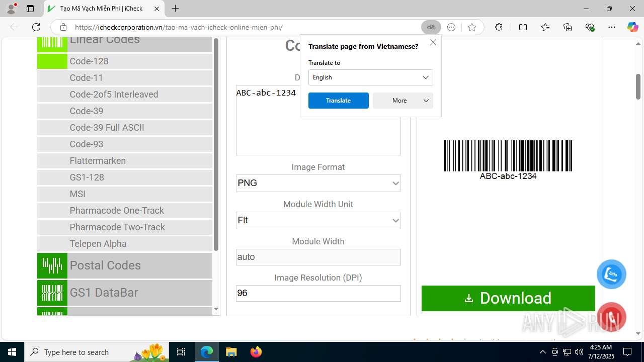
Task: Close the iCheck browser tab
Action: tap(156, 9)
